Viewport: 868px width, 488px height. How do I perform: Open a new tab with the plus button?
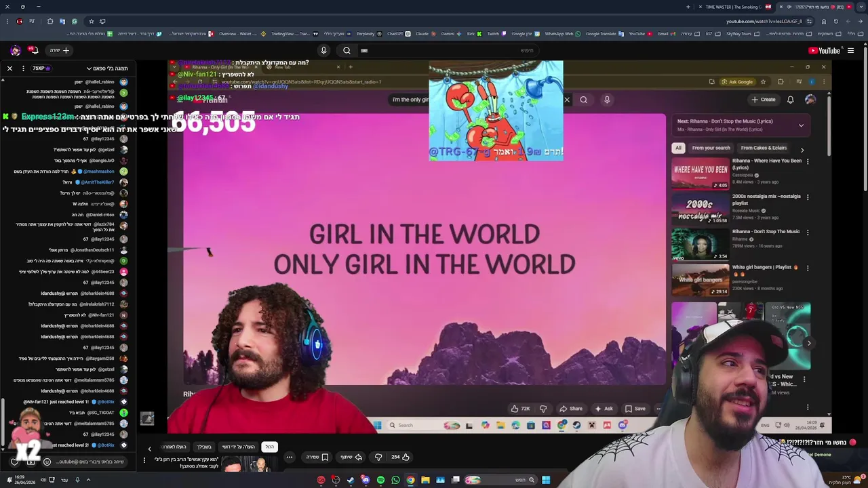(688, 7)
